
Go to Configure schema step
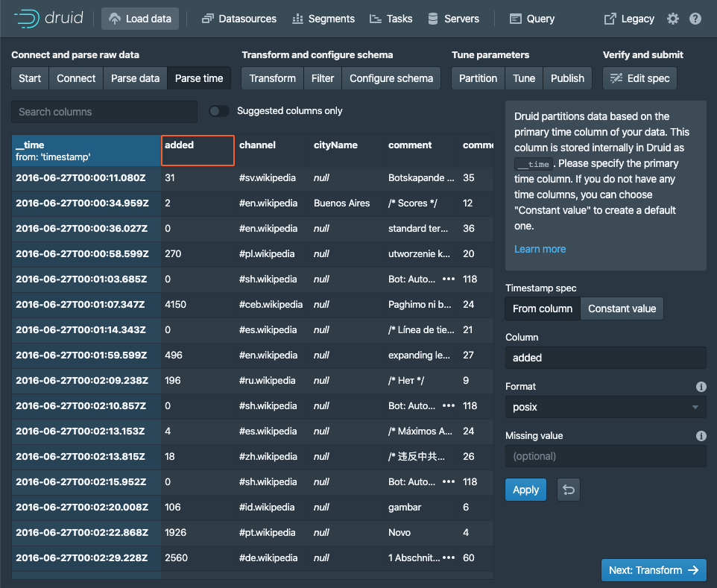[391, 78]
